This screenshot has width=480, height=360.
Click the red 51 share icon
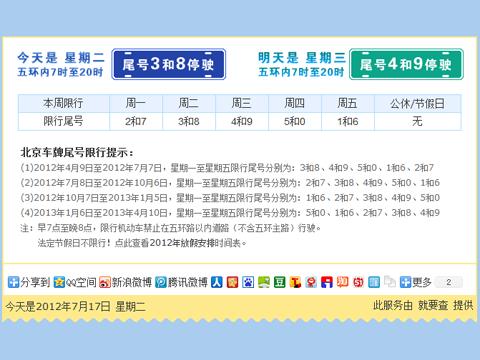(358, 282)
